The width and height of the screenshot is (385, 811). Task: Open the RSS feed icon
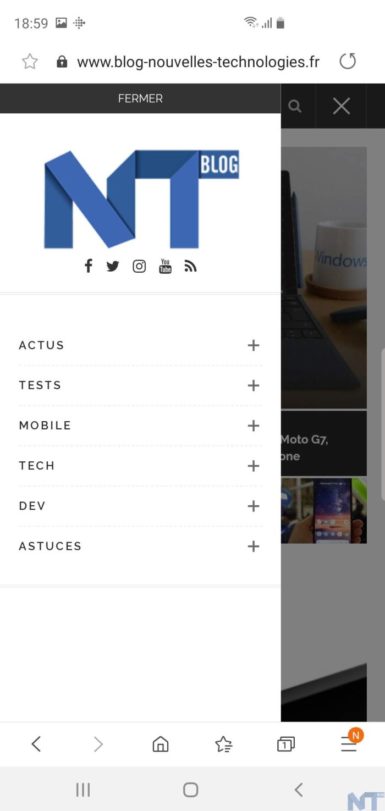(190, 266)
